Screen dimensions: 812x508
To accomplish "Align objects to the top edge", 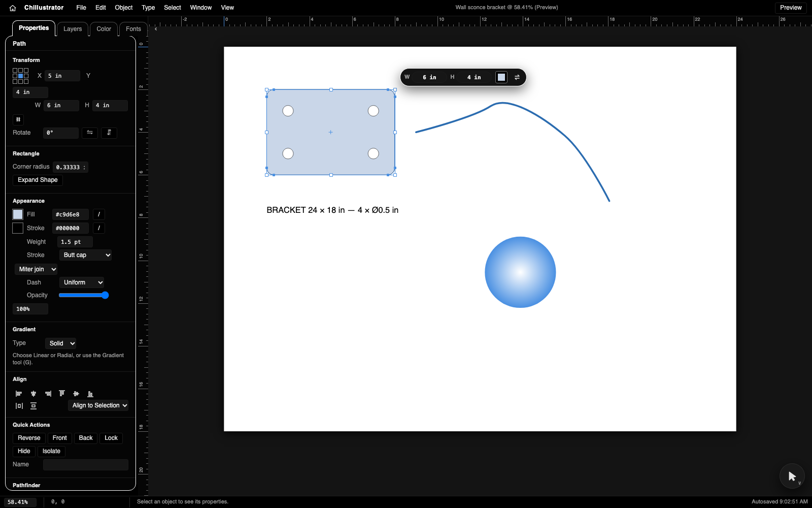I will tap(62, 394).
